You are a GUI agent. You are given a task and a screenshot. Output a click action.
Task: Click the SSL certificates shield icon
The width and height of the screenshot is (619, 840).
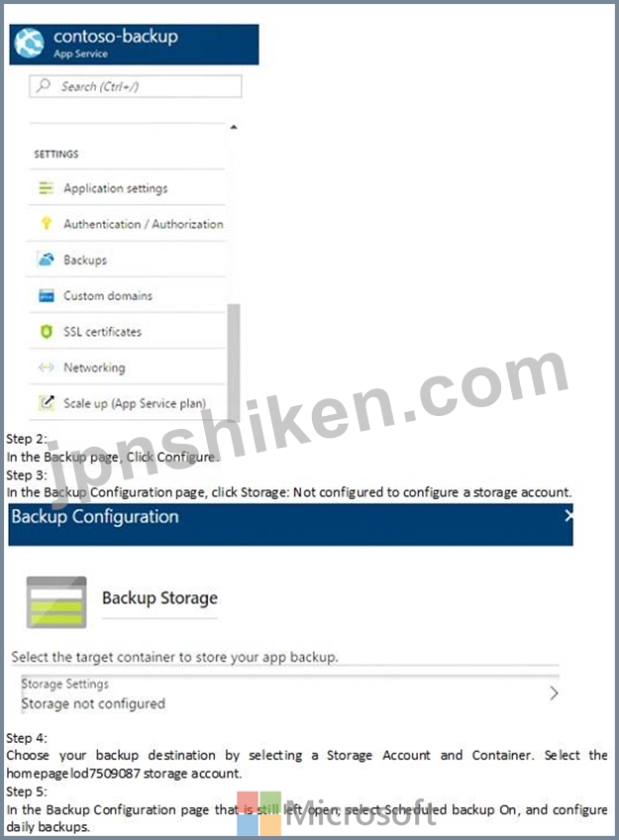(x=46, y=332)
